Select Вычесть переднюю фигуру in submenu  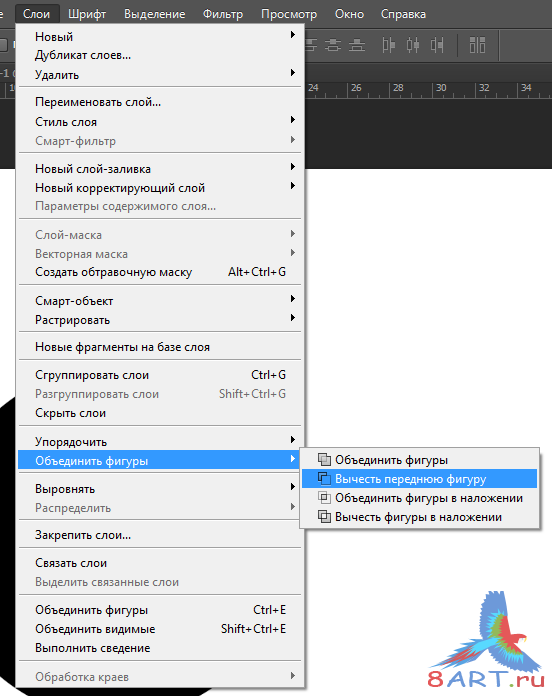pyautogui.click(x=419, y=478)
